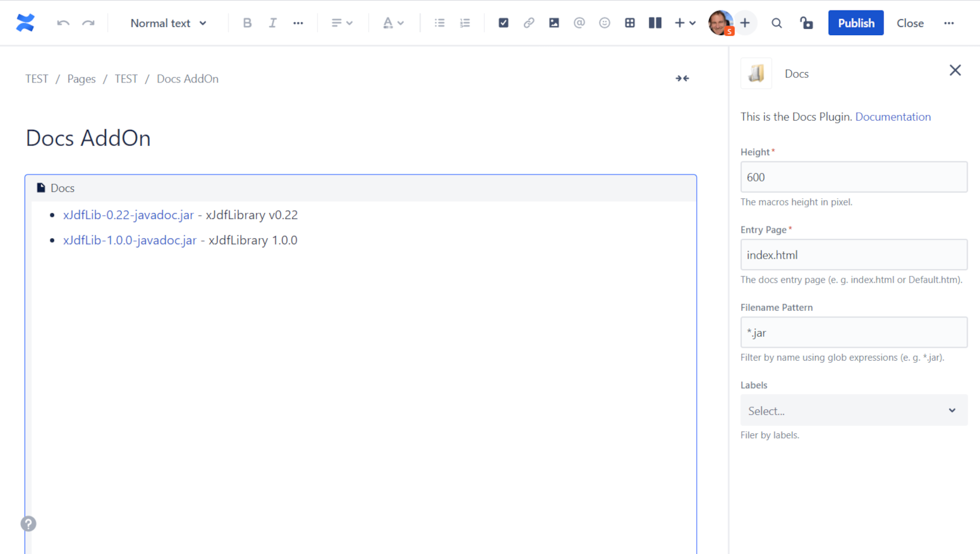Screen dimensions: 980x554
Task: Add an image using the image icon
Action: [553, 23]
